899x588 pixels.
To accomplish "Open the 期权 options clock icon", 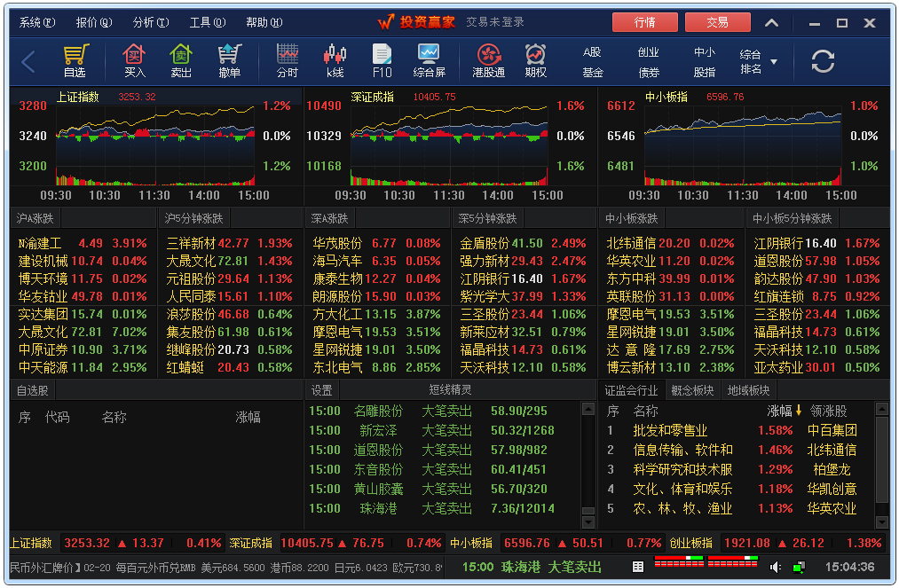I will (535, 60).
